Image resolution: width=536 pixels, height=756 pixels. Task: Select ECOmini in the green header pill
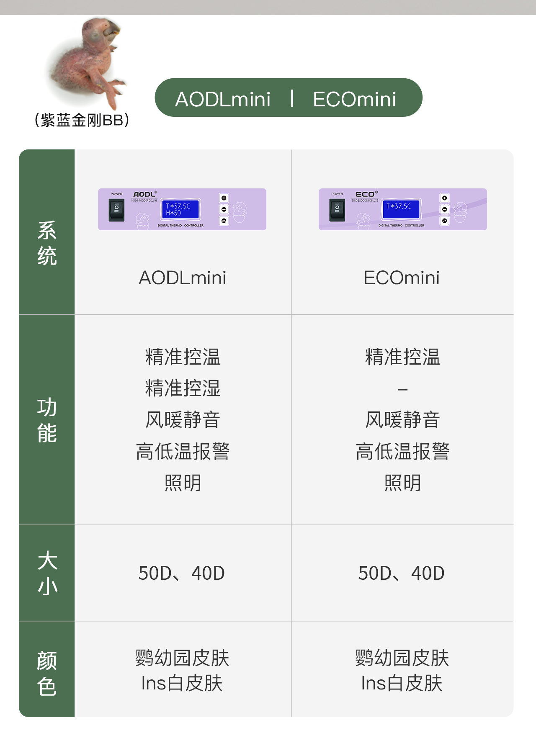tap(354, 99)
